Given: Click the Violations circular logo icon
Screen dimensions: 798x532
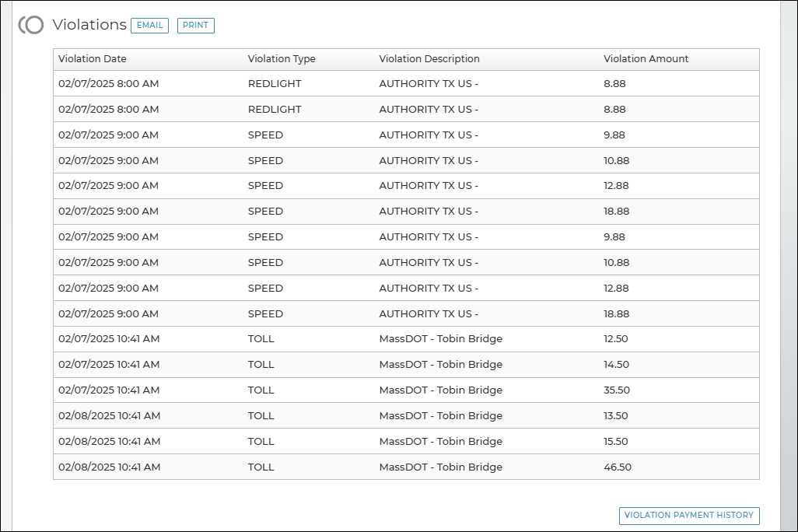Looking at the screenshot, I should coord(31,25).
